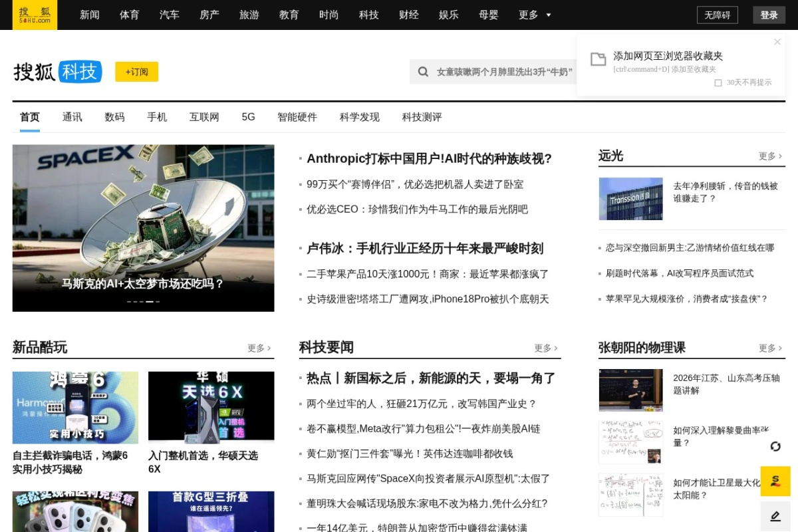This screenshot has width=798, height=532.
Task: Go to the 智能硬件 tab
Action: click(297, 117)
